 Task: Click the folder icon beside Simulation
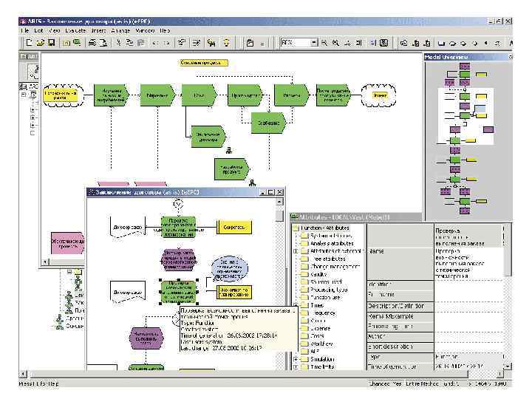304,359
